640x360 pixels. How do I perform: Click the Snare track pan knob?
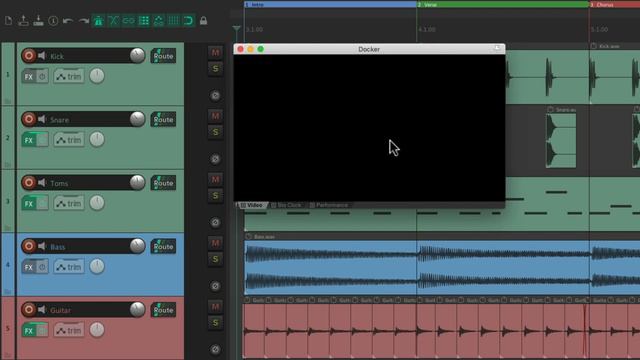[97, 139]
